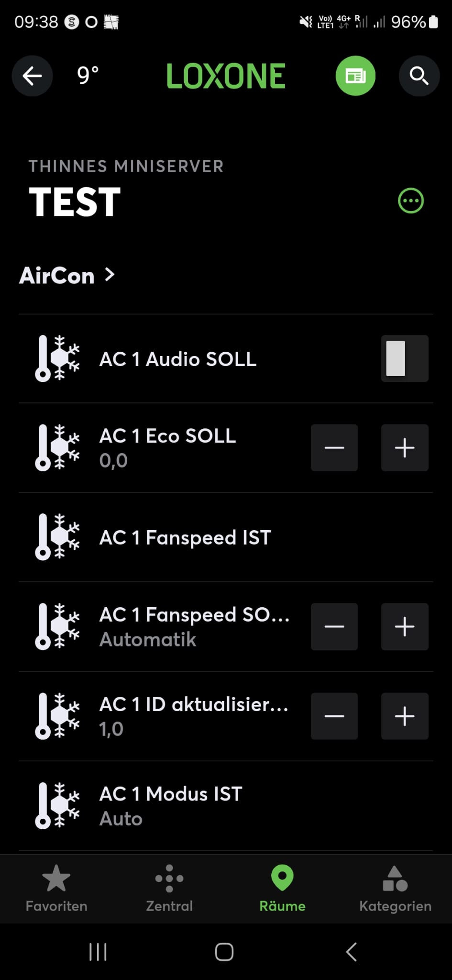Decrease AC 1 Fanspeed SOLL setting
Screen dimensions: 452x980
click(334, 626)
